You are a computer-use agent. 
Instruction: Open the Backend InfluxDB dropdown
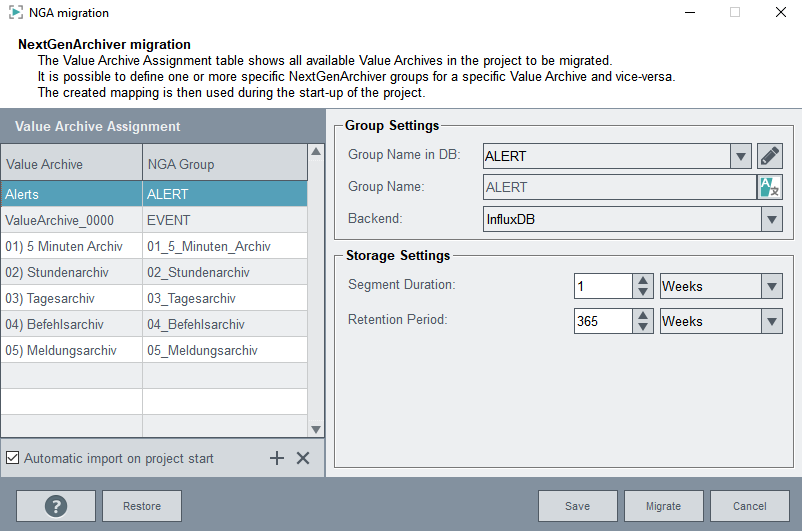point(771,219)
